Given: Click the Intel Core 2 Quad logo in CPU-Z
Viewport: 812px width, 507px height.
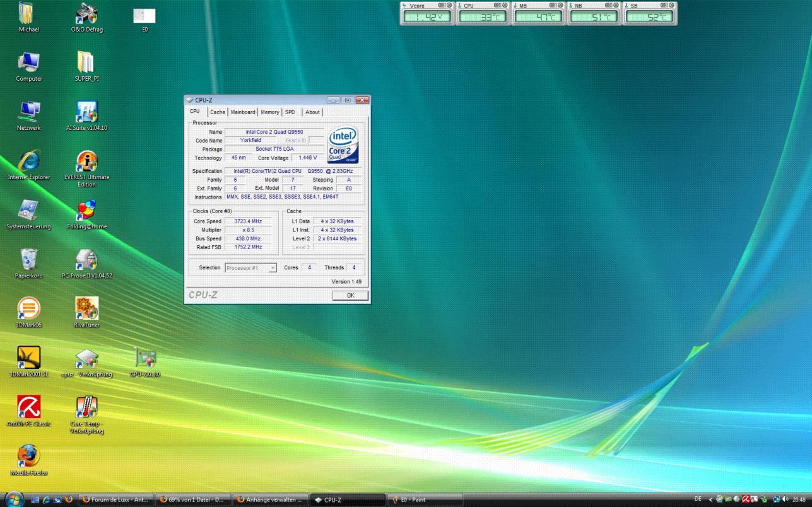Looking at the screenshot, I should [x=343, y=145].
